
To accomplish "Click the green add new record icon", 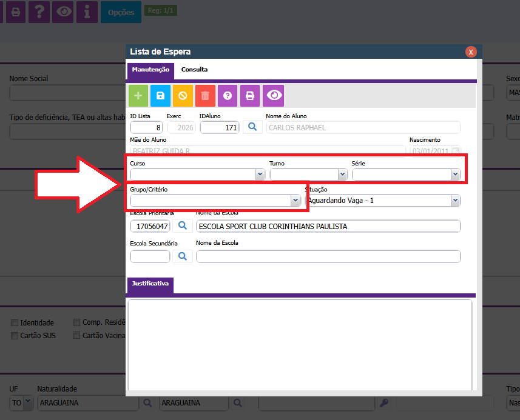I will (138, 96).
